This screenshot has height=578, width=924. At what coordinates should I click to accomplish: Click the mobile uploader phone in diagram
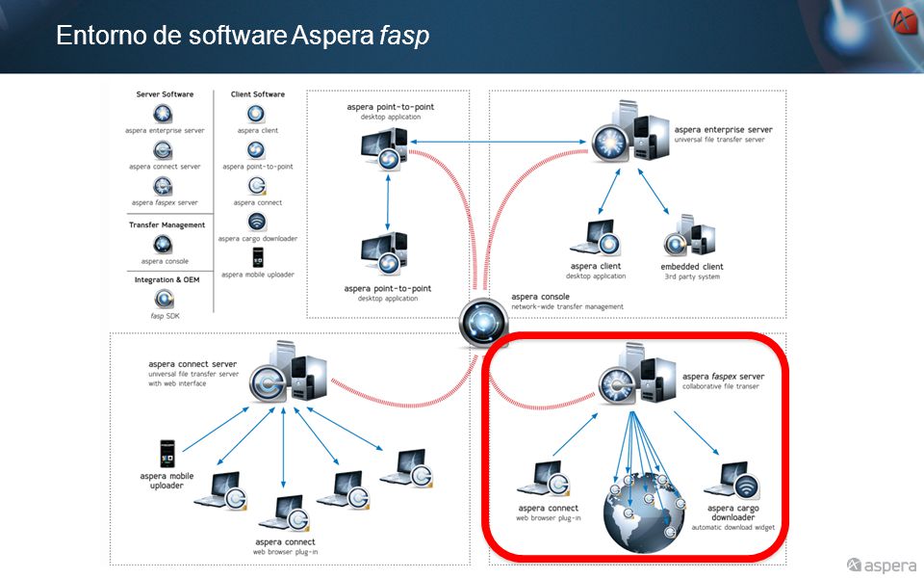pos(167,454)
